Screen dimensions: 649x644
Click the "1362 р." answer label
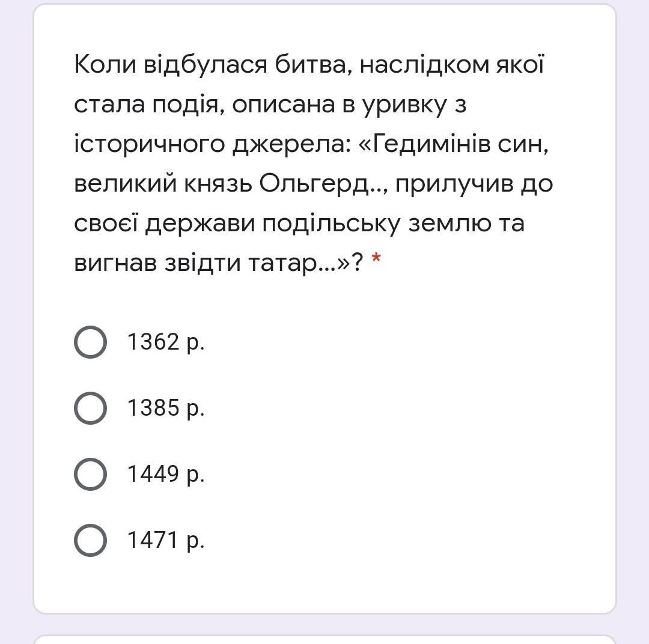[166, 342]
